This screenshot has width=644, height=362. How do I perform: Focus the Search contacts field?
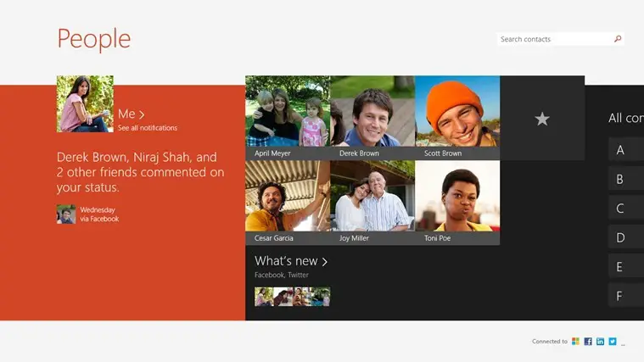560,39
